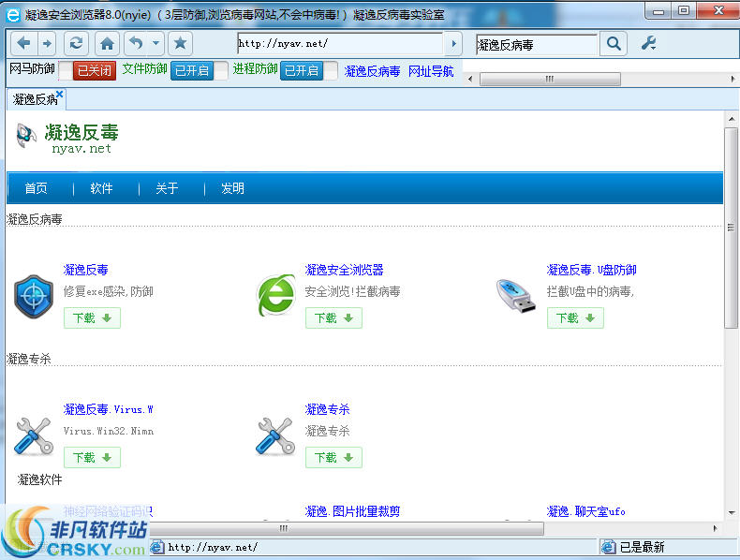Image resolution: width=740 pixels, height=560 pixels.
Task: Click the page scroll down arrow
Action: click(732, 513)
